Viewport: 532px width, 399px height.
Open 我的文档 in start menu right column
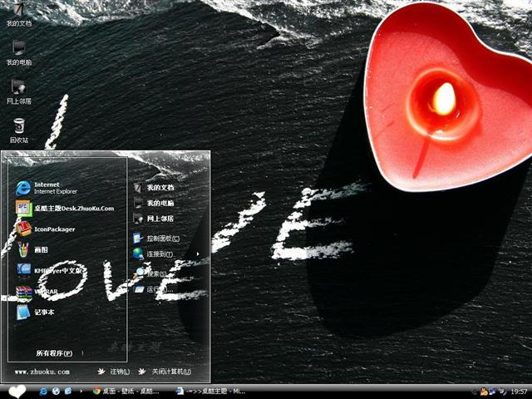pos(154,187)
